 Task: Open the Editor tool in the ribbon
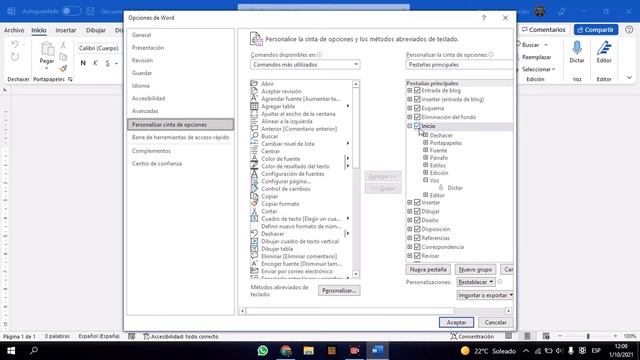[604, 48]
